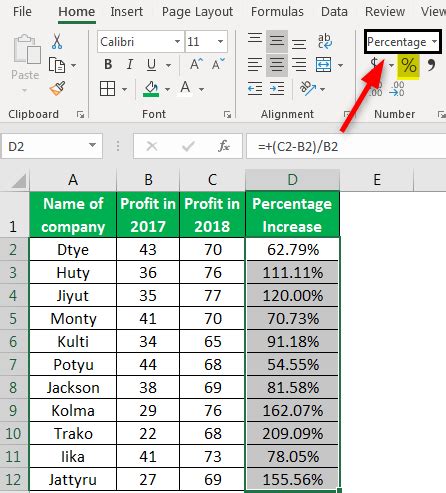Open the Formulas tab
The width and height of the screenshot is (446, 493).
tap(277, 12)
